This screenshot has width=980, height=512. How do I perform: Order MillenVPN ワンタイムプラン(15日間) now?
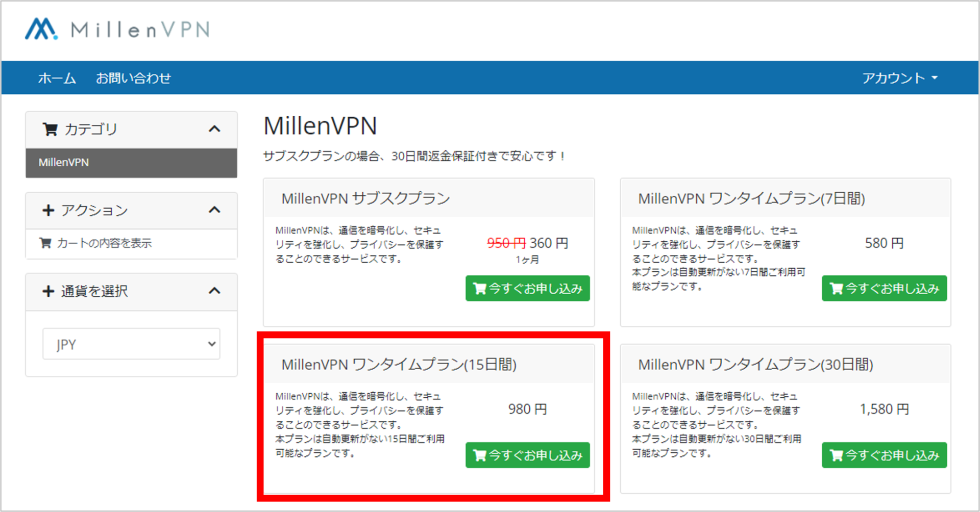[x=527, y=455]
